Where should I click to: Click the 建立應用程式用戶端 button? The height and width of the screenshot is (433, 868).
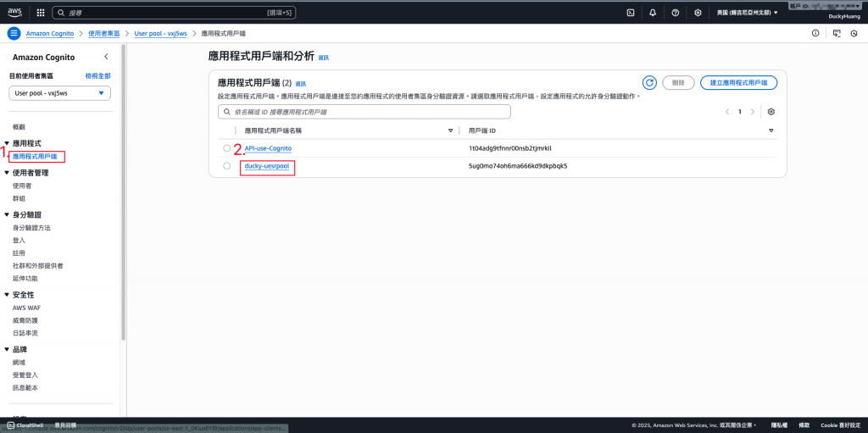738,82
